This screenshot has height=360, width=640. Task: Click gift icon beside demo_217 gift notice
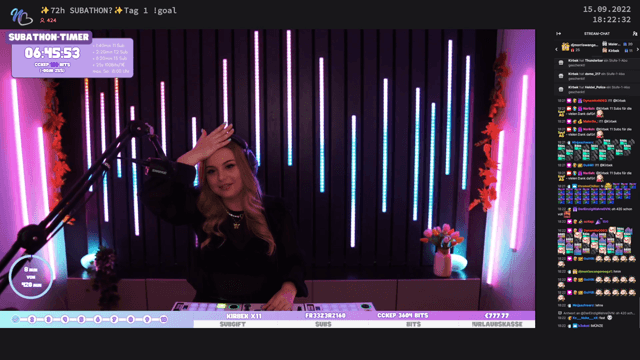(561, 76)
